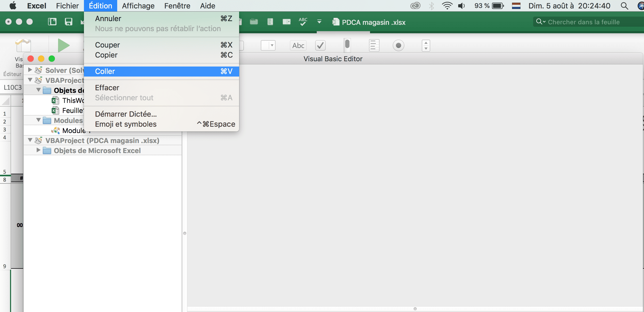Select Emoji et symboles entry
The width and height of the screenshot is (644, 312).
point(126,124)
